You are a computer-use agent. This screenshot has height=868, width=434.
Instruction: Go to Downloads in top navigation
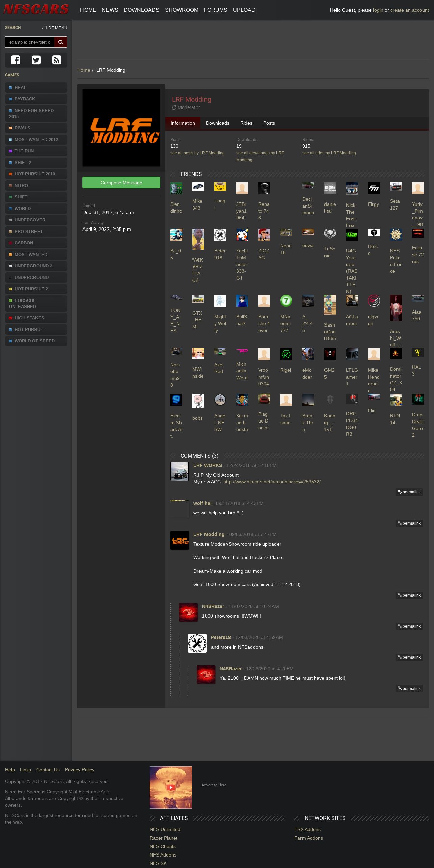point(142,10)
